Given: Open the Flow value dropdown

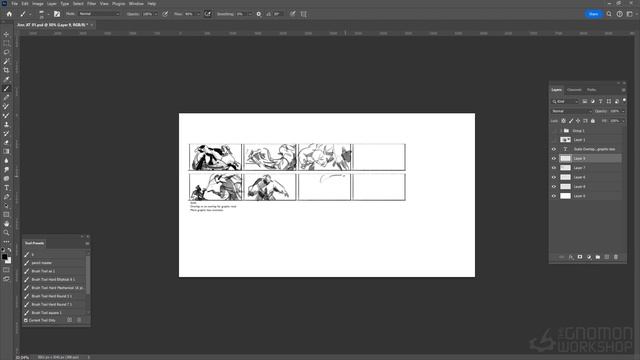Looking at the screenshot, I should click(x=198, y=14).
